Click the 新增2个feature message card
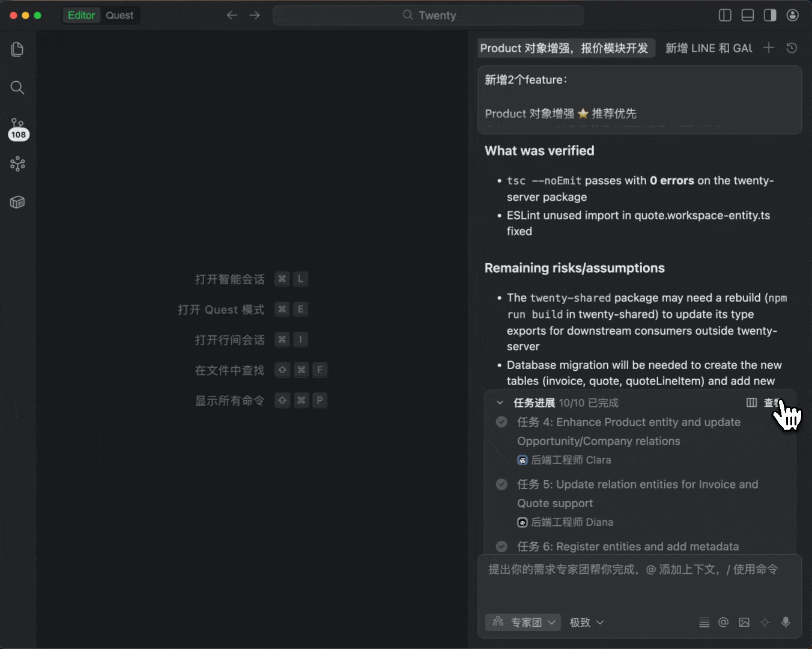Viewport: 812px width, 649px height. (x=640, y=100)
